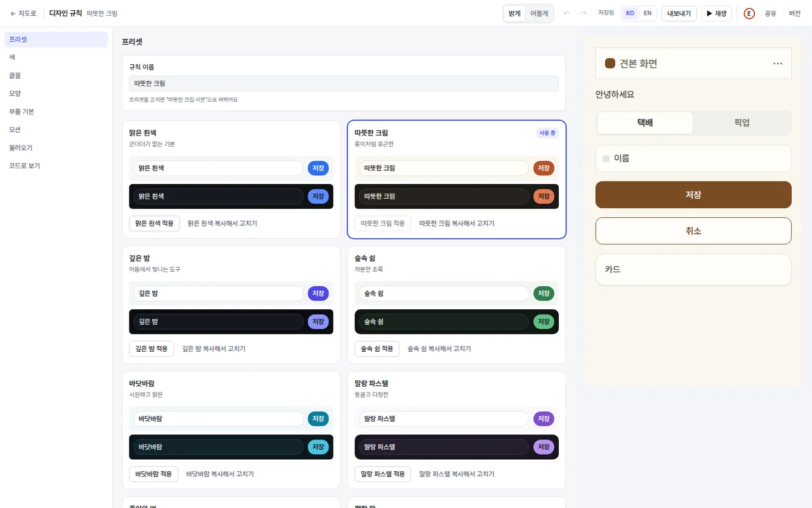Open the E user avatar
Image resolution: width=812 pixels, height=508 pixels.
tap(749, 13)
